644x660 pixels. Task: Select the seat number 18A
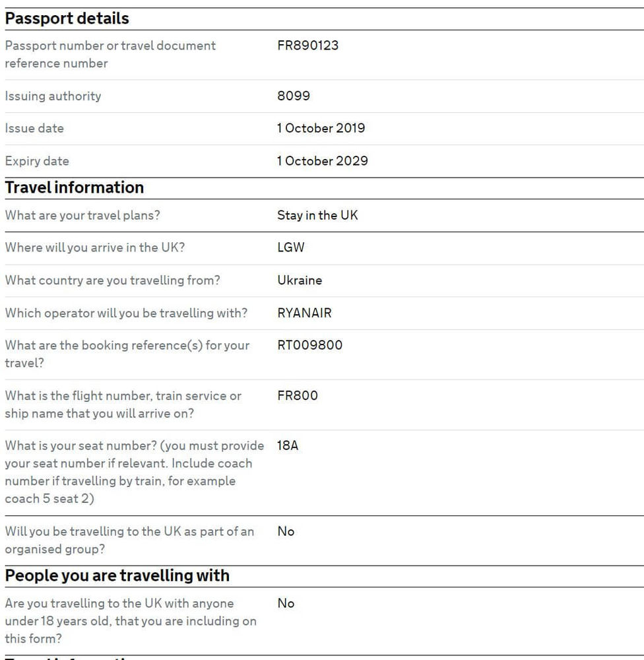point(288,445)
